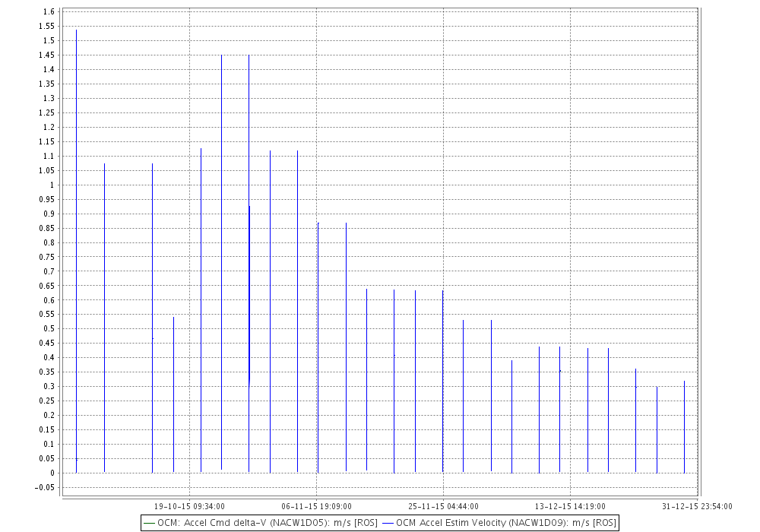The width and height of the screenshot is (760, 532).
Task: Click the y-axis label 0.45
Action: click(x=47, y=343)
